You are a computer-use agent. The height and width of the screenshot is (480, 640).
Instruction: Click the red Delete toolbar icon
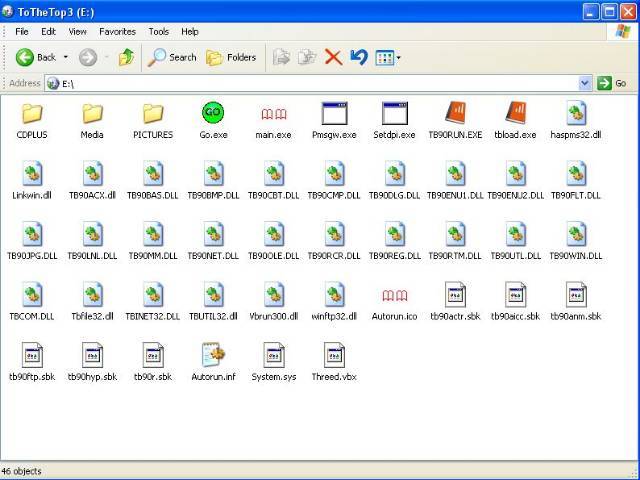(x=333, y=57)
